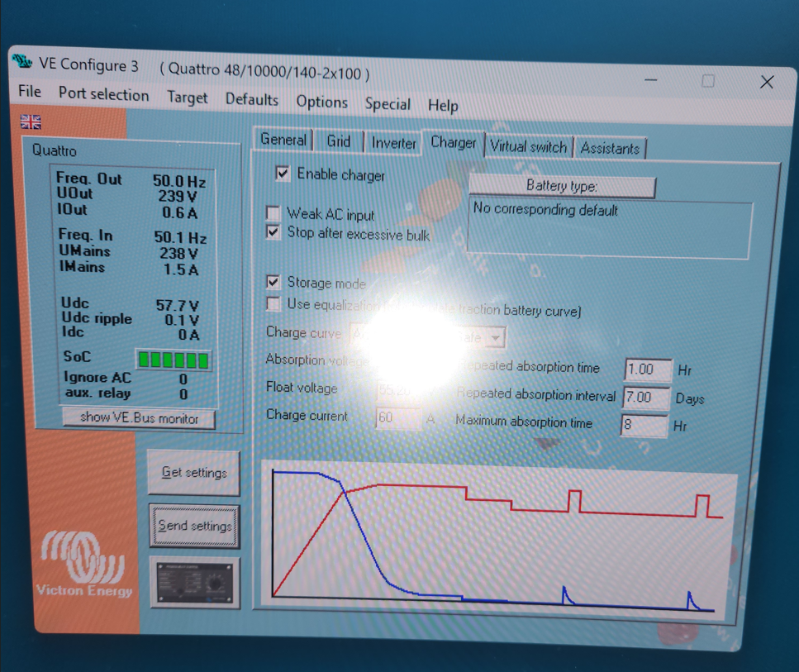Click the Maximum absorption time field

[x=644, y=425]
